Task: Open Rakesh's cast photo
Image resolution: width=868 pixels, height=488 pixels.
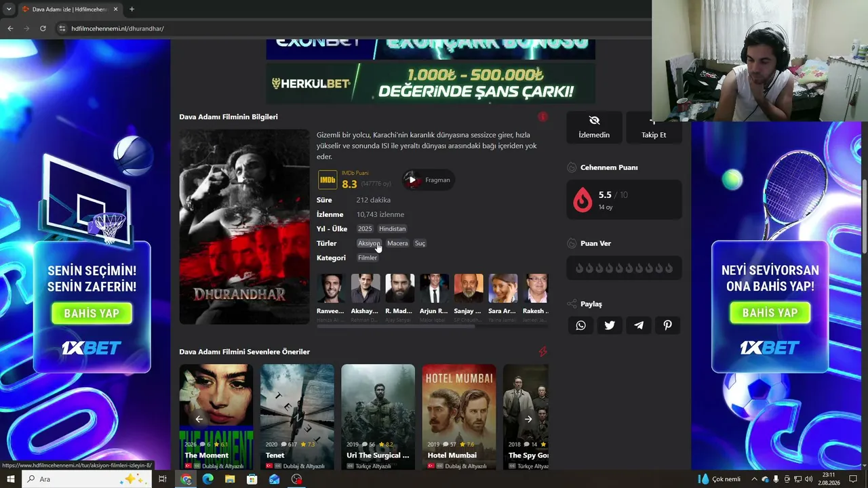Action: click(x=536, y=288)
